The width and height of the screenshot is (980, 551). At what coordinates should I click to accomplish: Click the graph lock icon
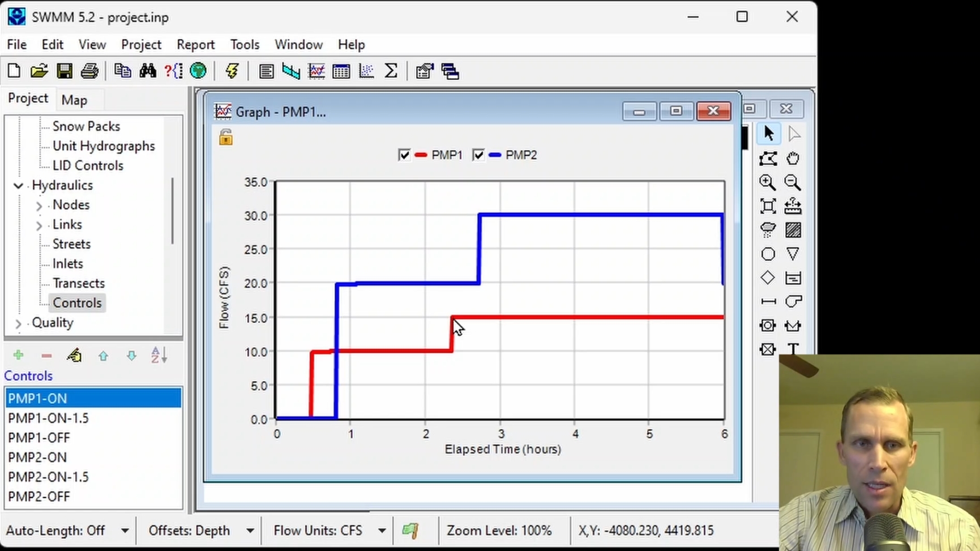coord(226,137)
